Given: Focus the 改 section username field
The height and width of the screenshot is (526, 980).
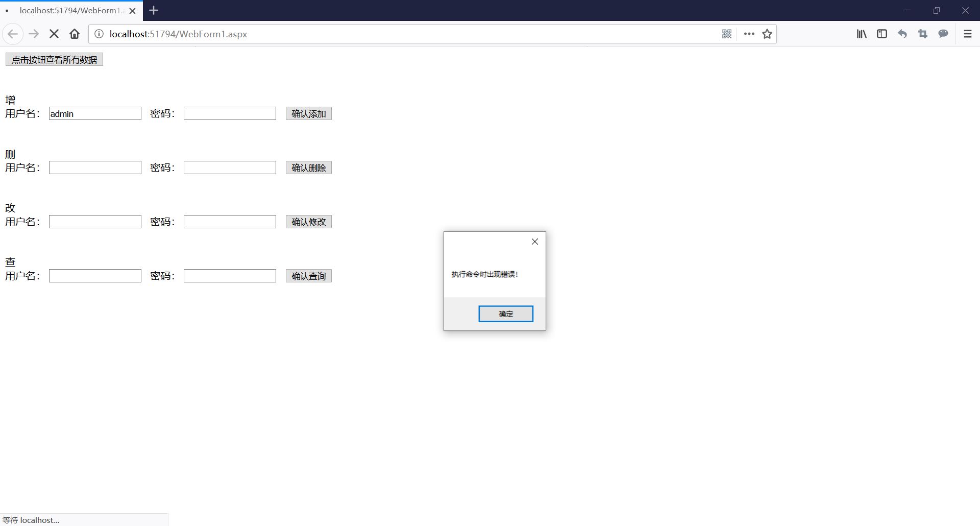Looking at the screenshot, I should (x=95, y=222).
